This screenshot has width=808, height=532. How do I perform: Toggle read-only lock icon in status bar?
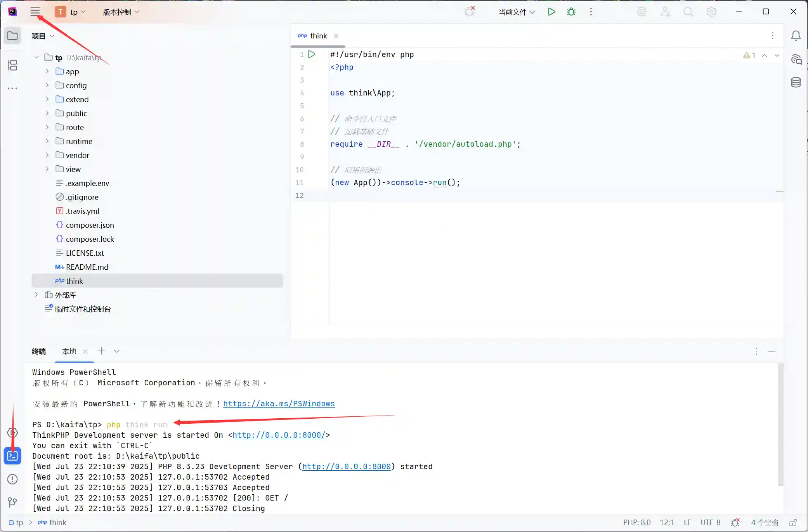pos(793,522)
